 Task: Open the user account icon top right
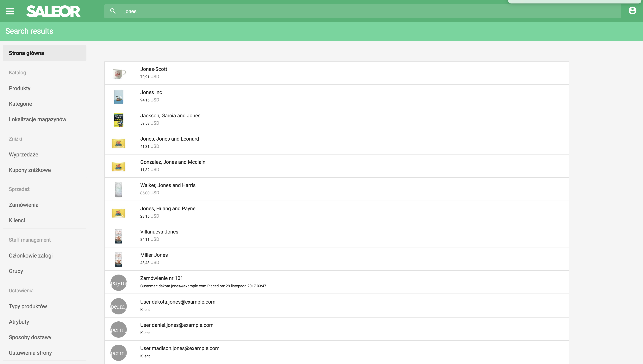(x=633, y=10)
